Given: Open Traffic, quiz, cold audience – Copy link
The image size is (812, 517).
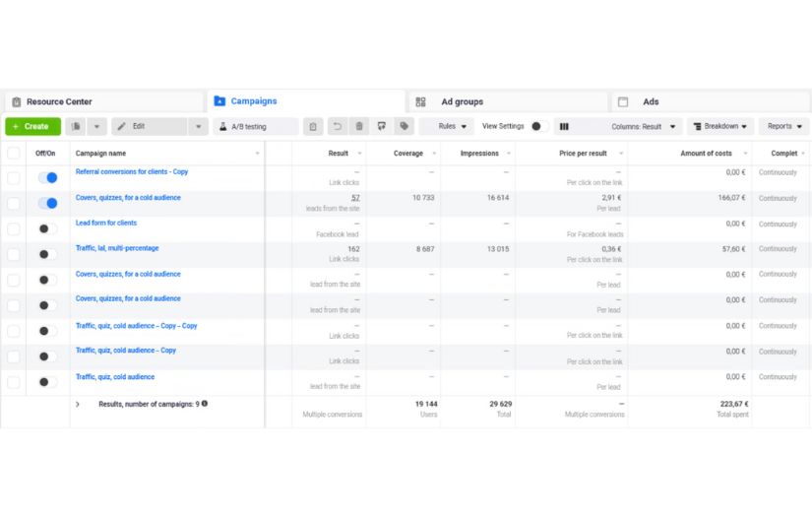Looking at the screenshot, I should [x=126, y=351].
